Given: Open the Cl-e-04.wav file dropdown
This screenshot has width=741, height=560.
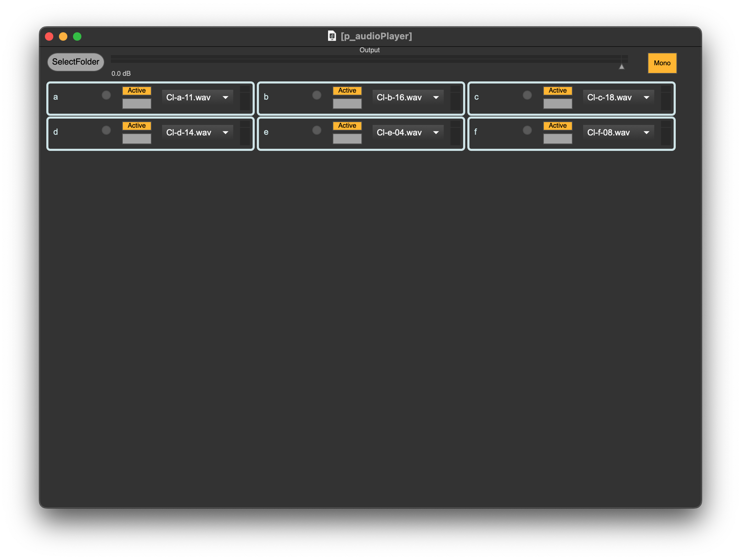Looking at the screenshot, I should (x=408, y=133).
